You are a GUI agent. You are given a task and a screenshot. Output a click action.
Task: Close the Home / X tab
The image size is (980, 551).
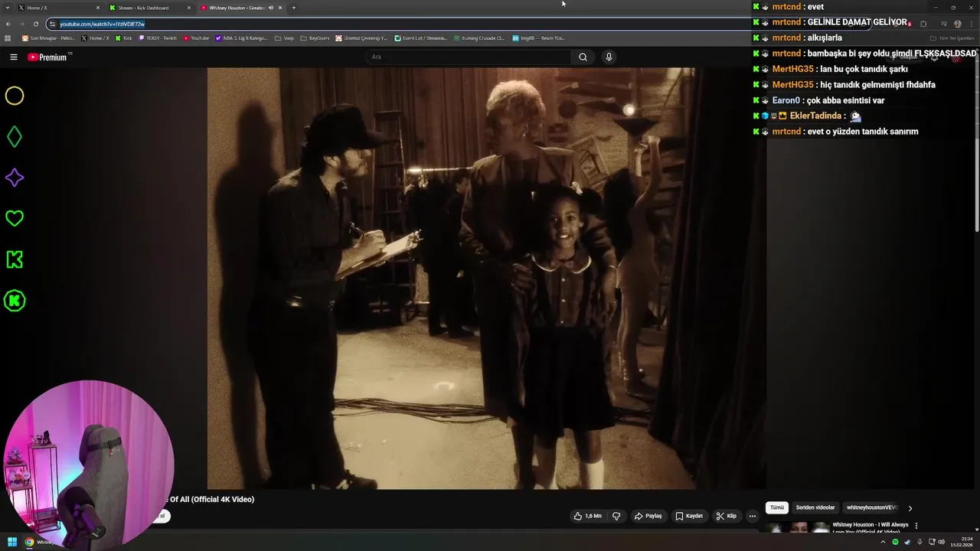click(98, 8)
